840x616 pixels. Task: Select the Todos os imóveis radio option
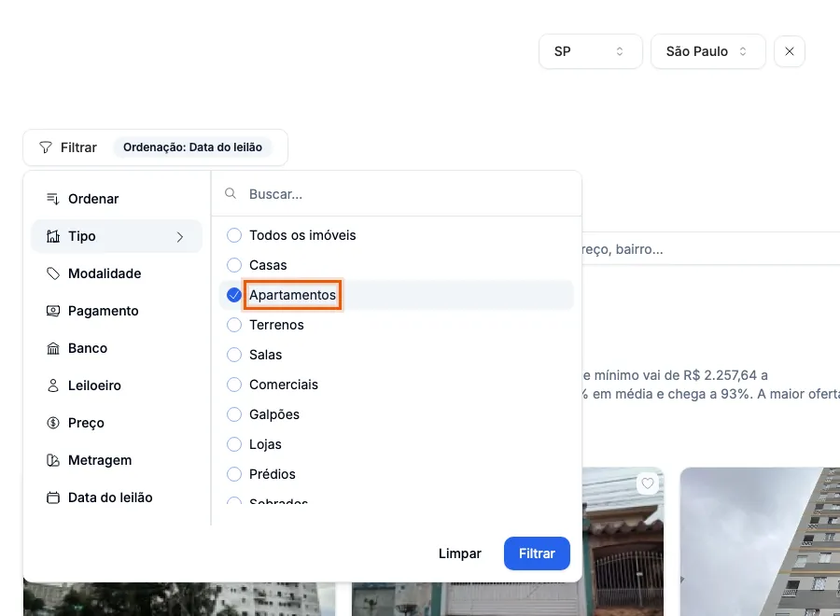click(234, 235)
